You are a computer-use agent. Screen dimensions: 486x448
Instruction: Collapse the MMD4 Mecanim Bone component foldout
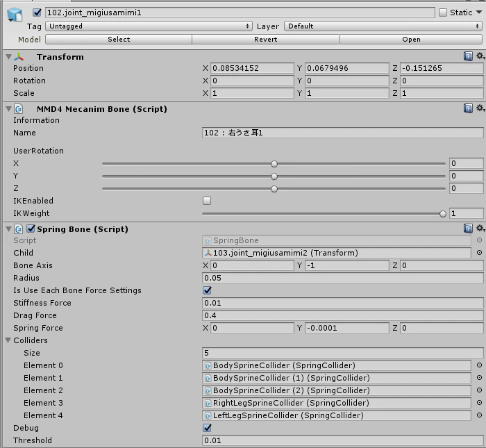[x=8, y=109]
